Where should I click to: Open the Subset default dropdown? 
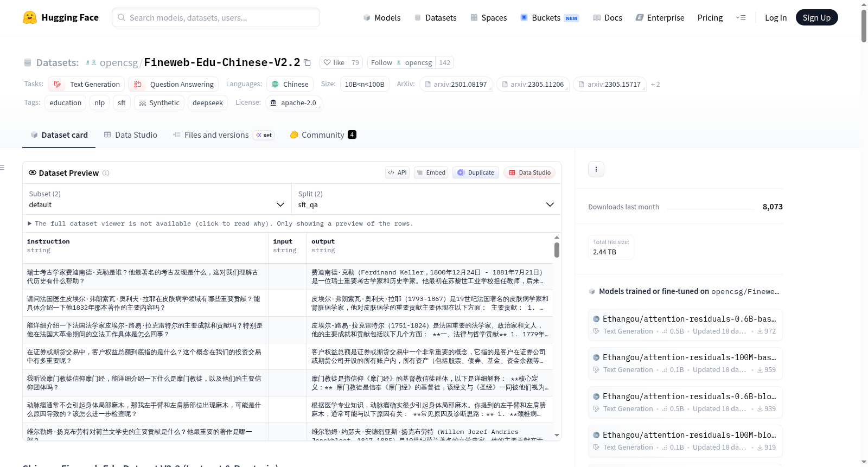click(157, 199)
